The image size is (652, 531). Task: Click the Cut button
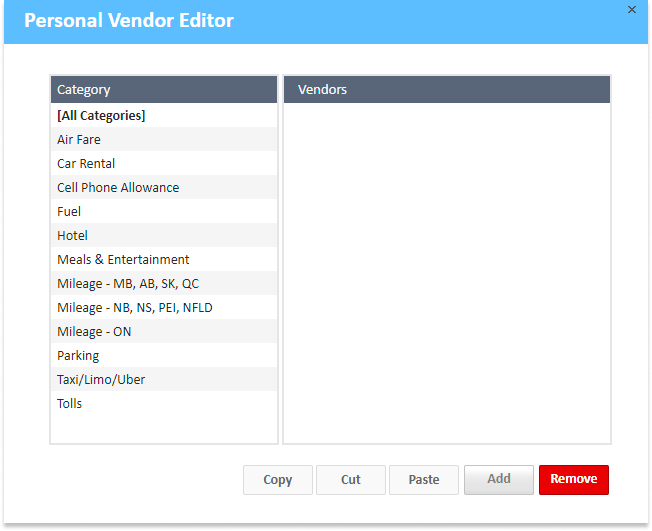(x=350, y=480)
